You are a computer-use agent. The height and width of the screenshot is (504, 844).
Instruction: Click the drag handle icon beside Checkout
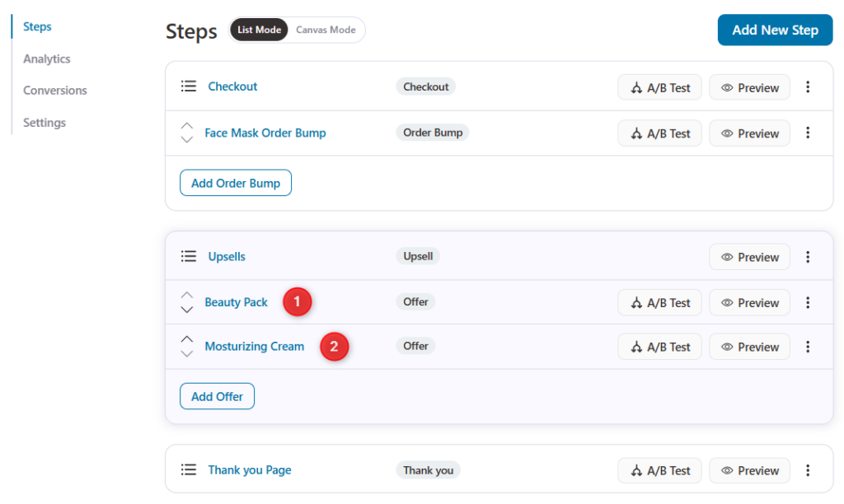click(189, 86)
